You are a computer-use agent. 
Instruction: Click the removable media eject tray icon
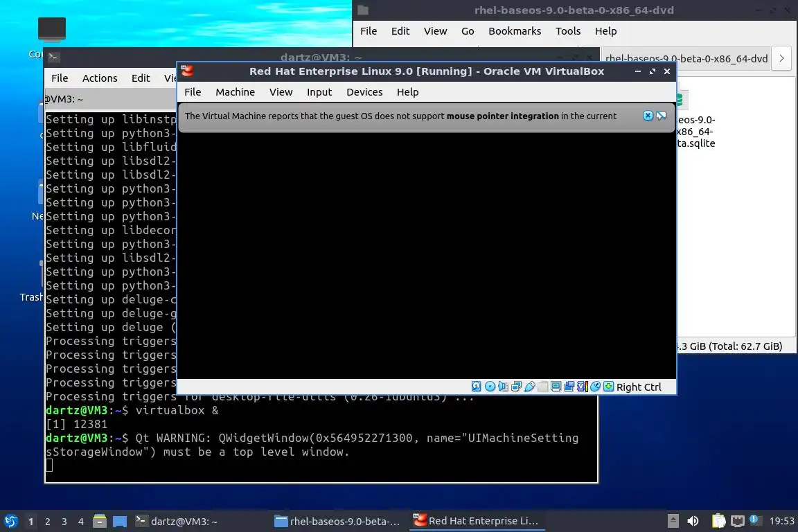tap(673, 521)
